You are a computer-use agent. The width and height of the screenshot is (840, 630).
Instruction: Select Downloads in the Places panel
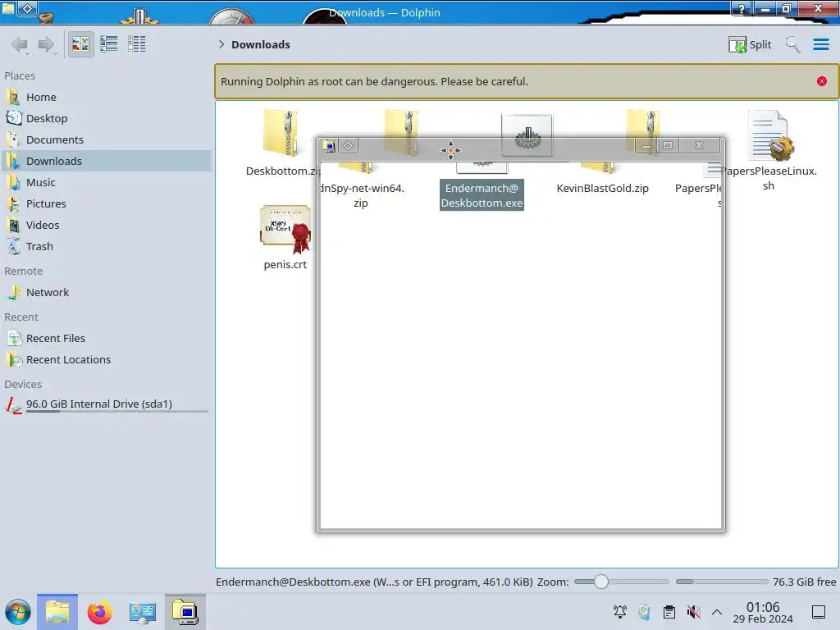[x=107, y=161]
